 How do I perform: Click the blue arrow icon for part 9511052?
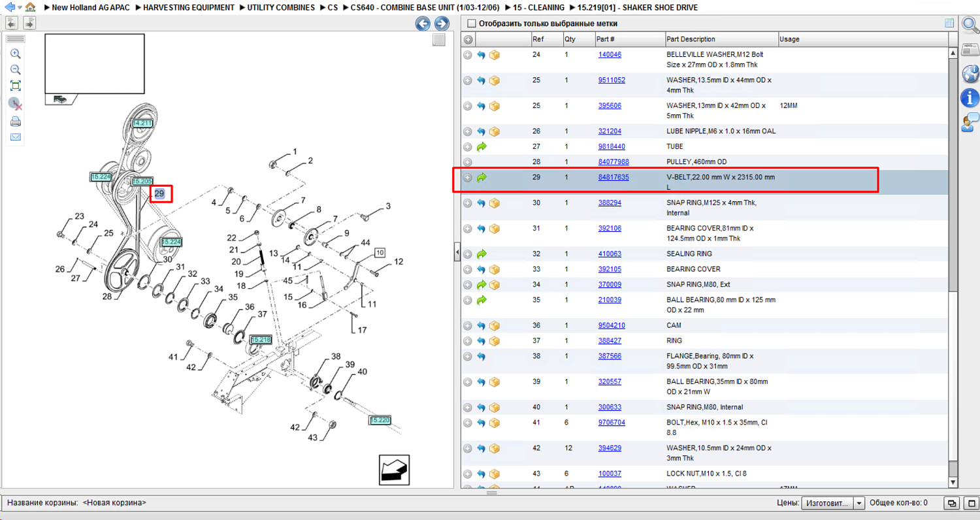point(482,81)
